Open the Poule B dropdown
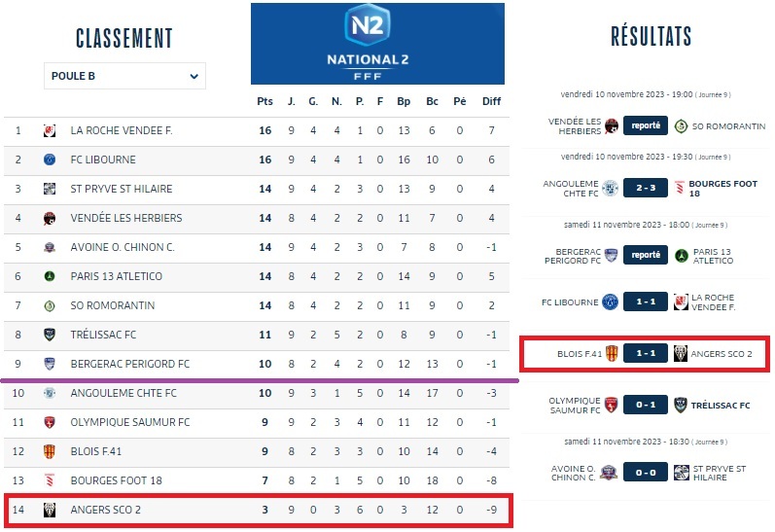Screen dimensions: 775x532 pyautogui.click(x=124, y=76)
